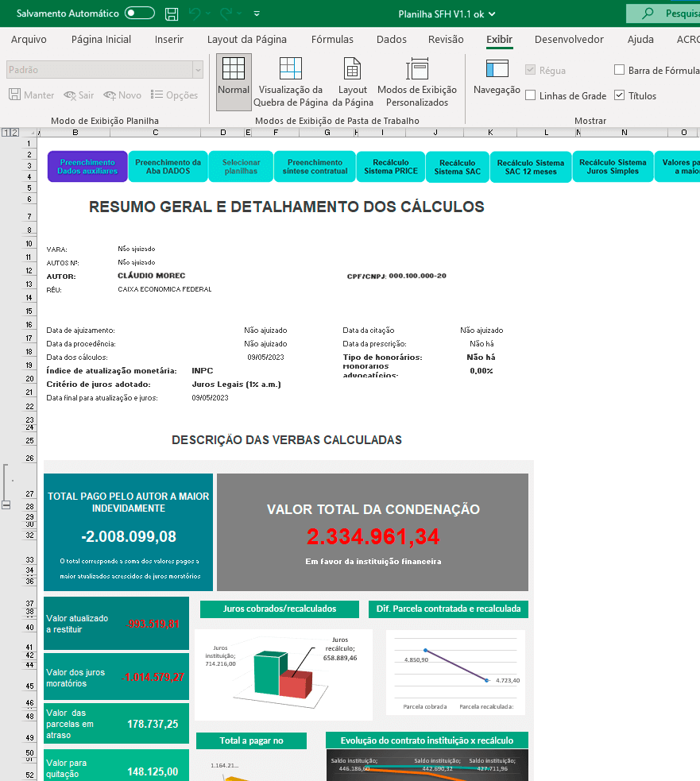Select column N header
This screenshot has height=781, width=700.
click(625, 133)
